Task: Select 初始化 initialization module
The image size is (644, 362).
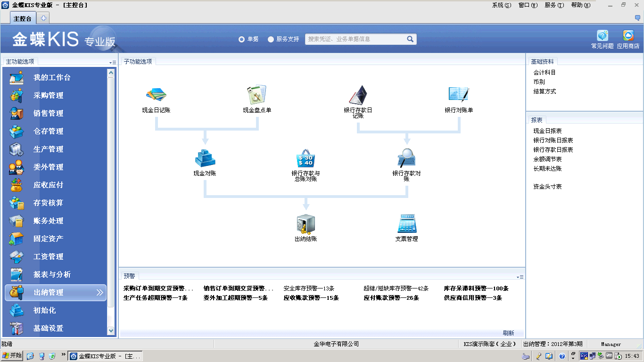Action: (x=44, y=310)
